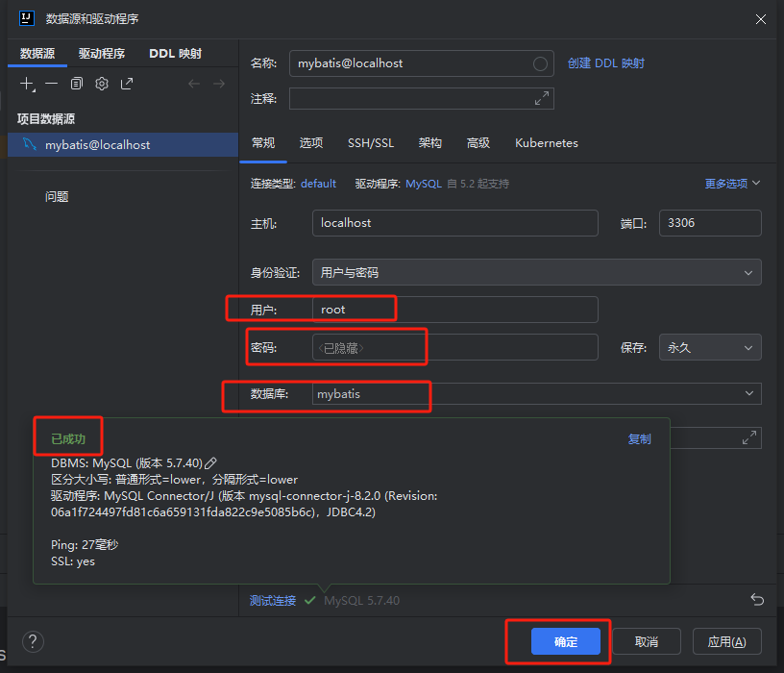The image size is (784, 673).
Task: Click the default connection type link
Action: 319,184
